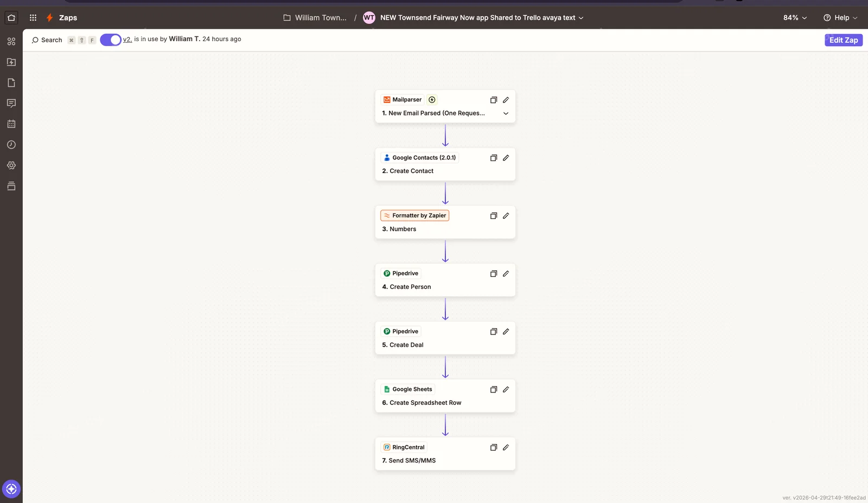The image size is (868, 503).
Task: Open the v2. version link
Action: tap(127, 40)
